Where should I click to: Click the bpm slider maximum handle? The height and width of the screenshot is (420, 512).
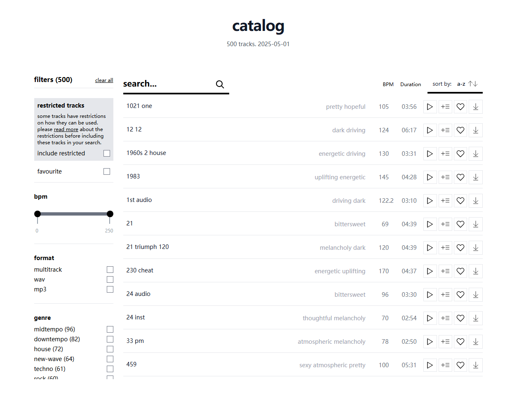[110, 214]
